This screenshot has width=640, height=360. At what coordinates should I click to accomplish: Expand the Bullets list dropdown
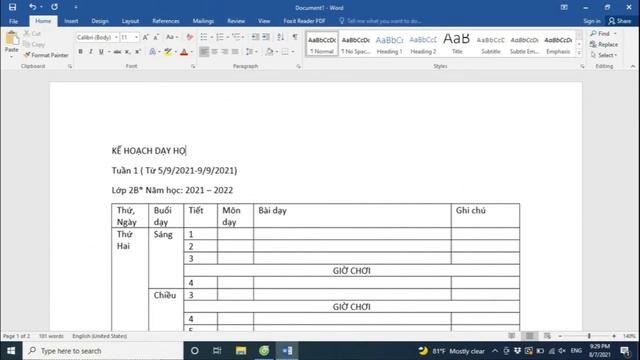(x=212, y=37)
